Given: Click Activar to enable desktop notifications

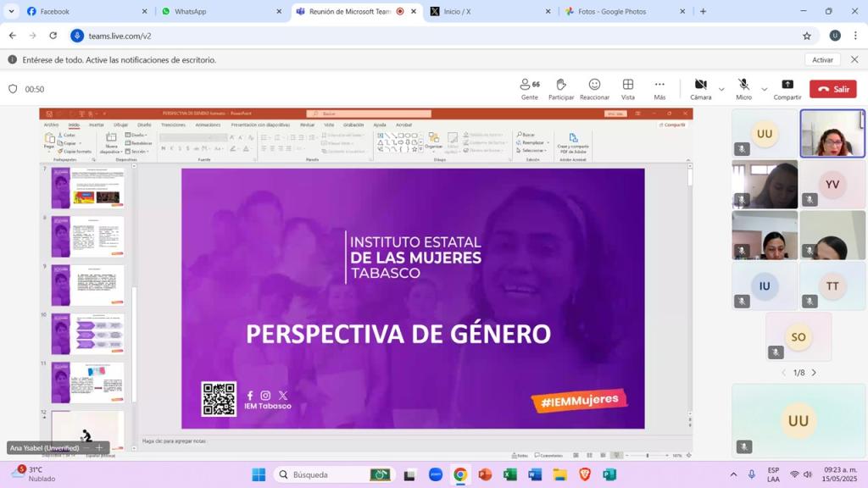Looking at the screenshot, I should click(822, 60).
